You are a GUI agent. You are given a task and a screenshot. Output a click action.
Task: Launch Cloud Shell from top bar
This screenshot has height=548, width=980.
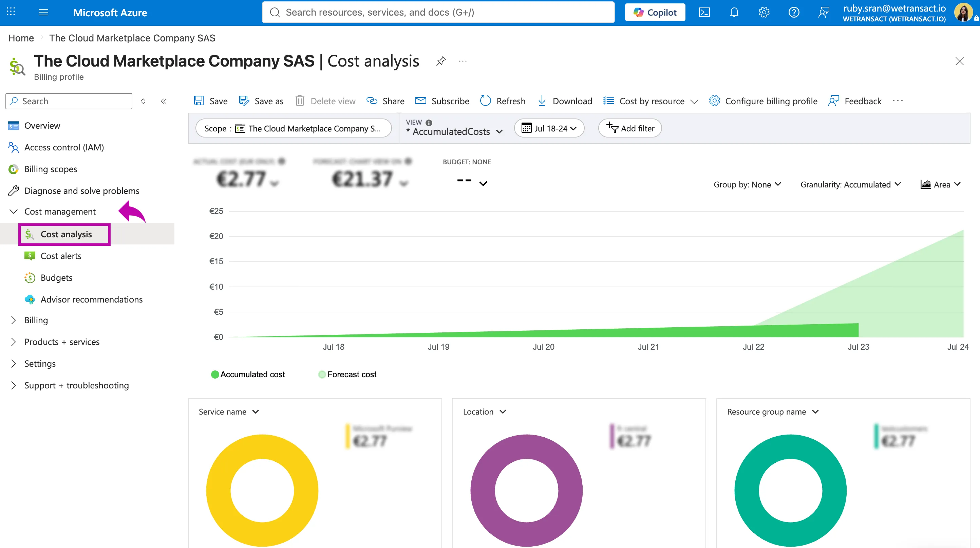click(704, 13)
